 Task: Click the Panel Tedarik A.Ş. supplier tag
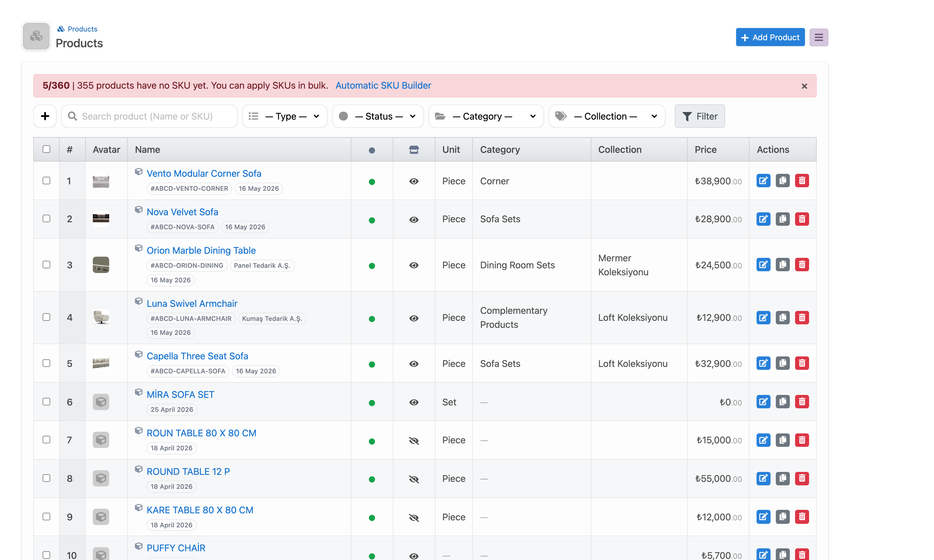point(262,266)
